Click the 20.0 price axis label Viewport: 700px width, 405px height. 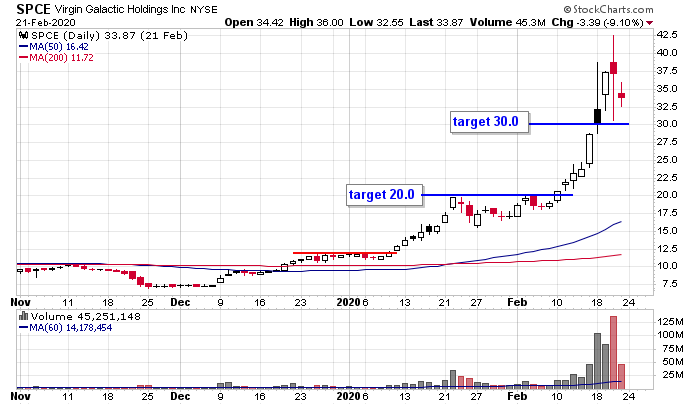pos(667,195)
